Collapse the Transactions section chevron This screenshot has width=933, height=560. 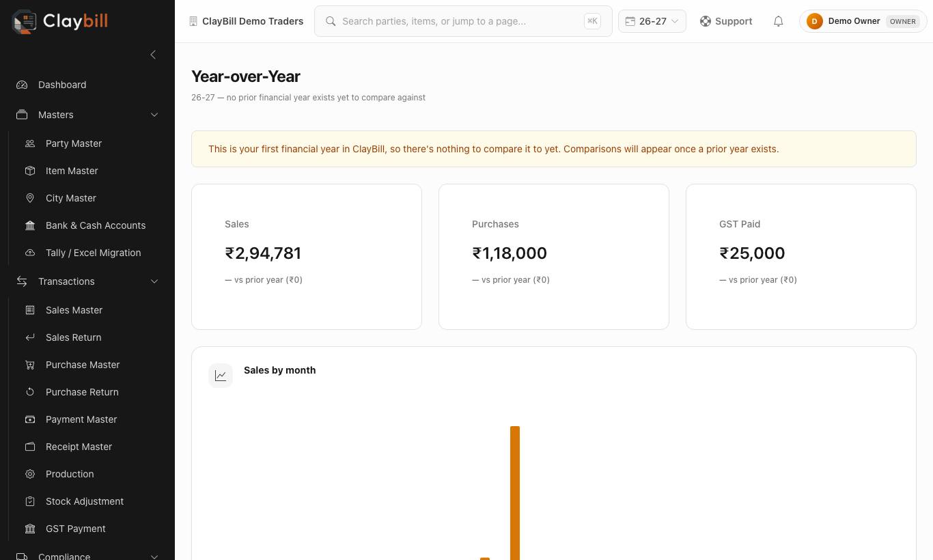click(x=154, y=281)
